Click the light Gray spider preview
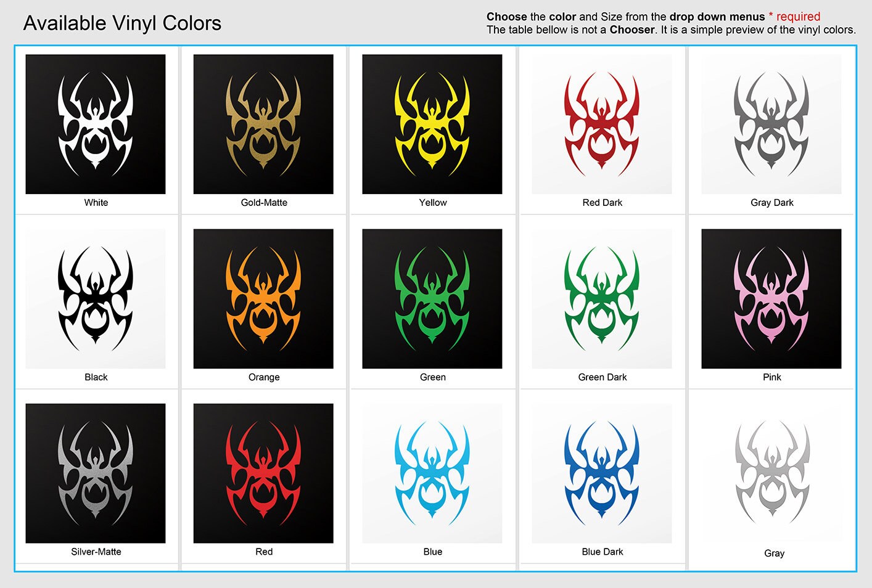The width and height of the screenshot is (872, 588). click(771, 473)
